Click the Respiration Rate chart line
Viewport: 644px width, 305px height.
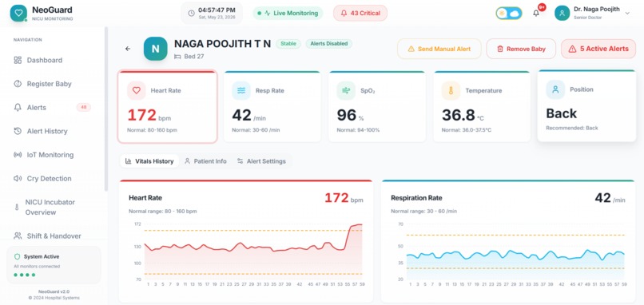click(515, 255)
